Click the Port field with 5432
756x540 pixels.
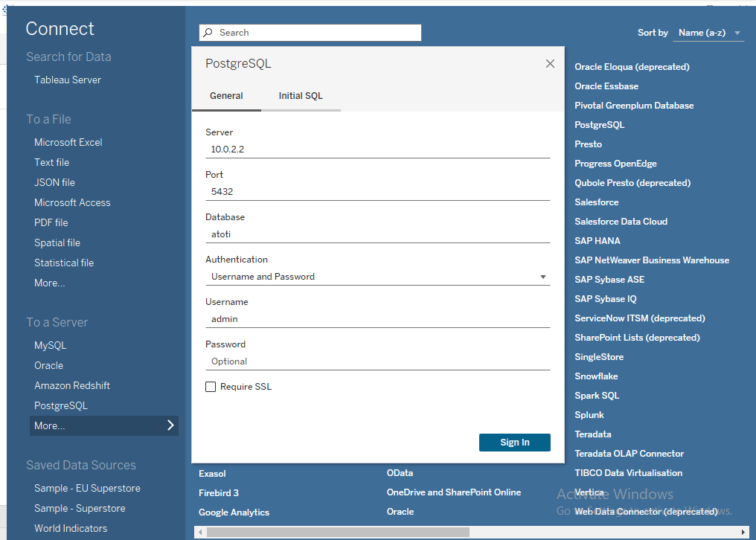coord(377,192)
